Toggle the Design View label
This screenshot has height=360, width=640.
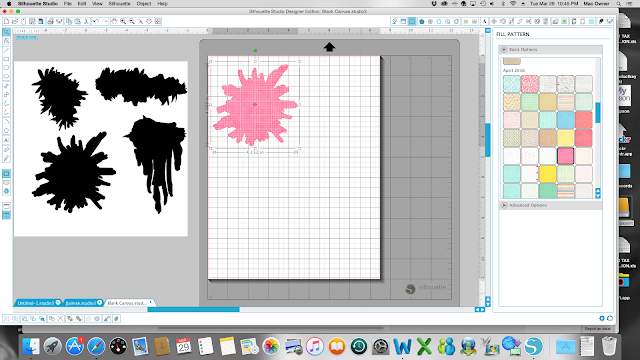coord(27,37)
